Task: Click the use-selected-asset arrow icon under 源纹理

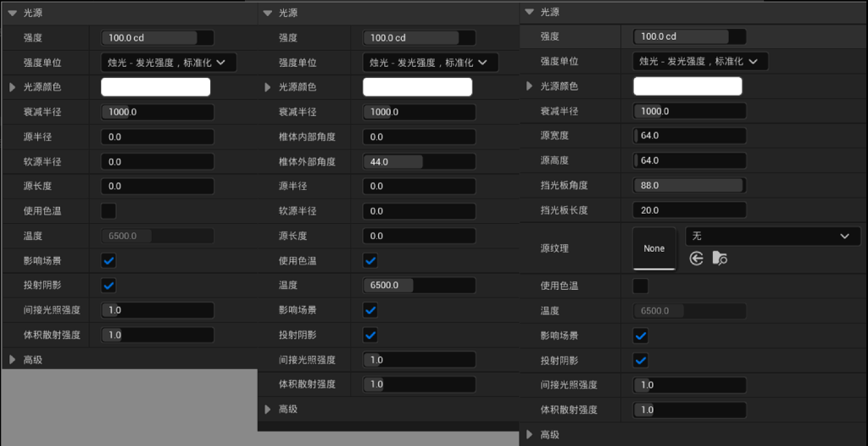Action: tap(697, 259)
